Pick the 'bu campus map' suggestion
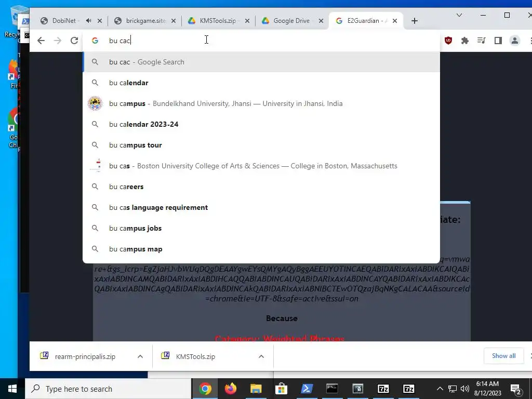Viewport: 532px width, 399px height. (x=261, y=249)
